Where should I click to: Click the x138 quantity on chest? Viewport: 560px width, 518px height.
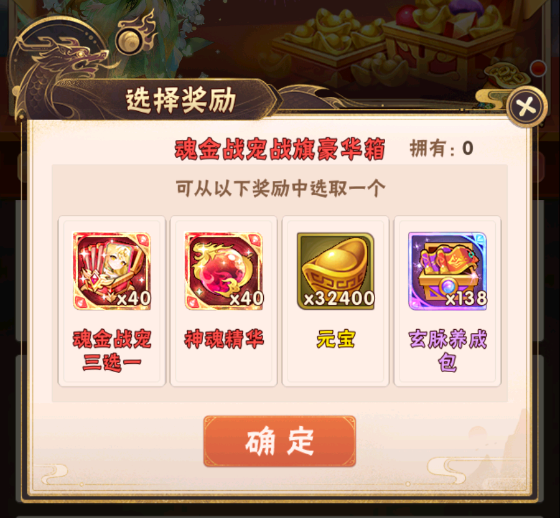[466, 298]
